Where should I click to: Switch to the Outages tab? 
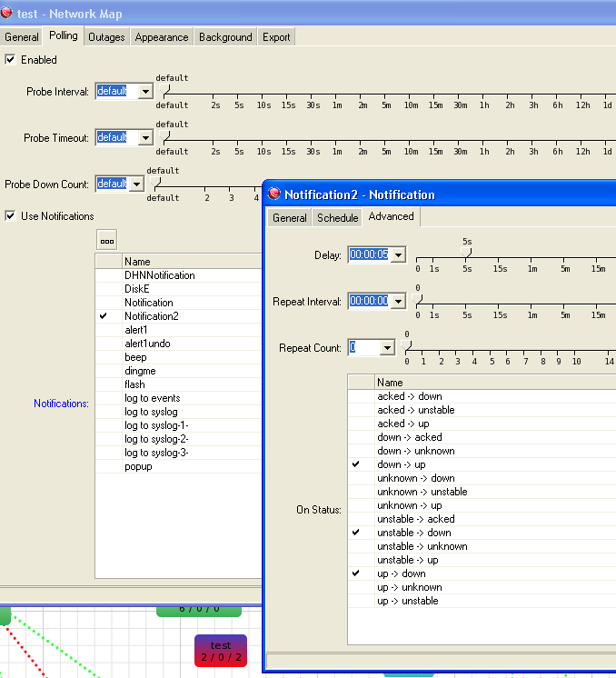tap(106, 37)
